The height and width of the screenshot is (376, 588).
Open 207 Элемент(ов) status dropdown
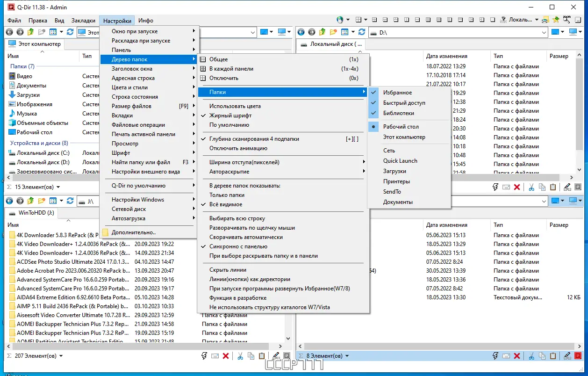(x=61, y=356)
